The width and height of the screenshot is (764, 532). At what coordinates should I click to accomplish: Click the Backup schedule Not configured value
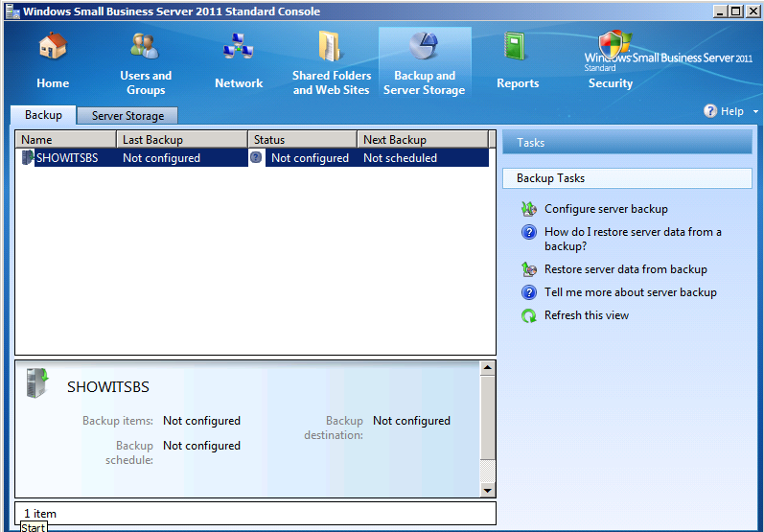coord(201,446)
